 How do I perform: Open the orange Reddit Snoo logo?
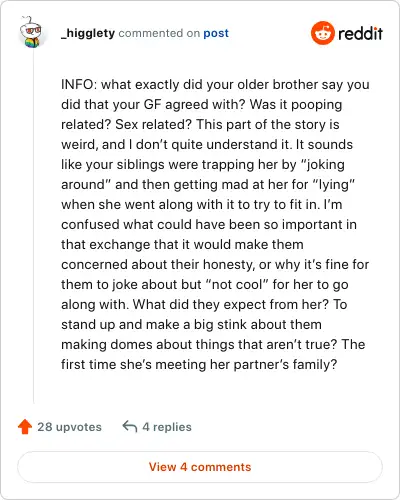322,33
